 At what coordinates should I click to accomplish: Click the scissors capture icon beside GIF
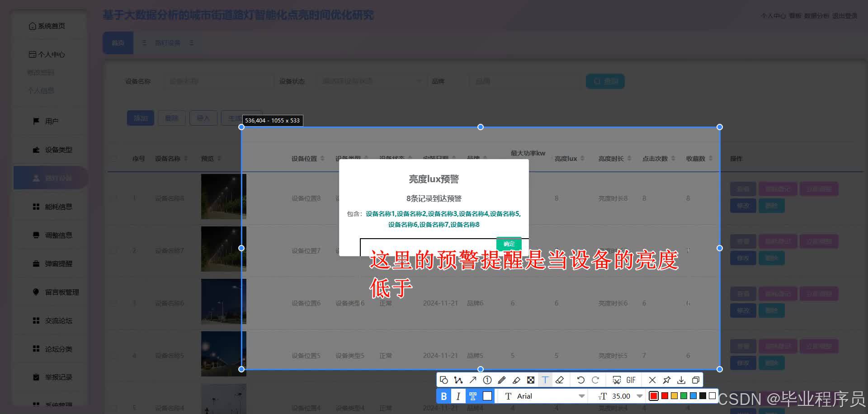click(x=617, y=380)
